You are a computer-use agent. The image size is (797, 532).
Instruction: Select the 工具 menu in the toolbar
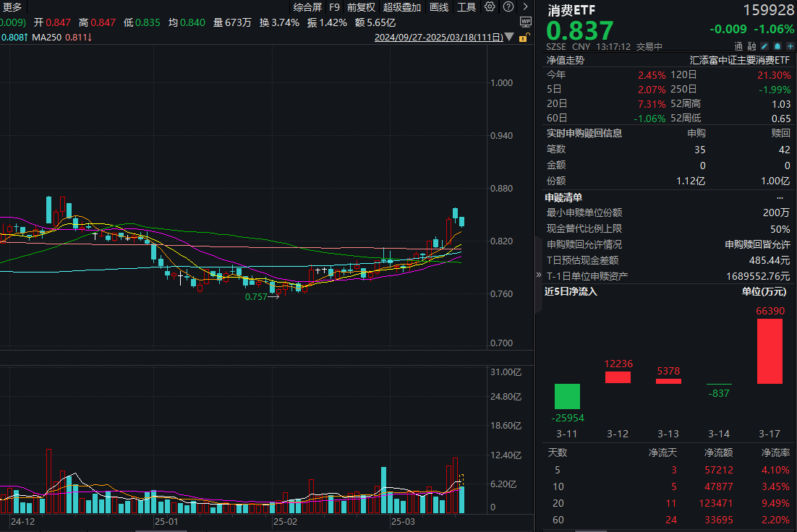(x=466, y=7)
